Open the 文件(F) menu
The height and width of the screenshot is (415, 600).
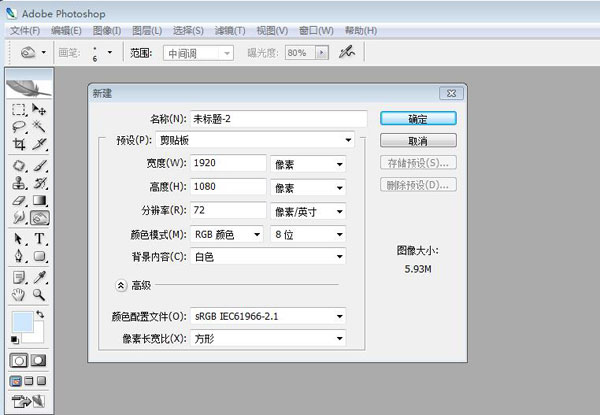click(x=24, y=31)
